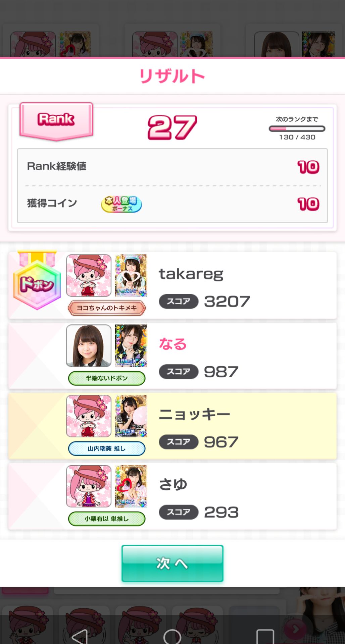The height and width of the screenshot is (644, 345).
Task: Tap the green 次へ button
Action: [172, 563]
